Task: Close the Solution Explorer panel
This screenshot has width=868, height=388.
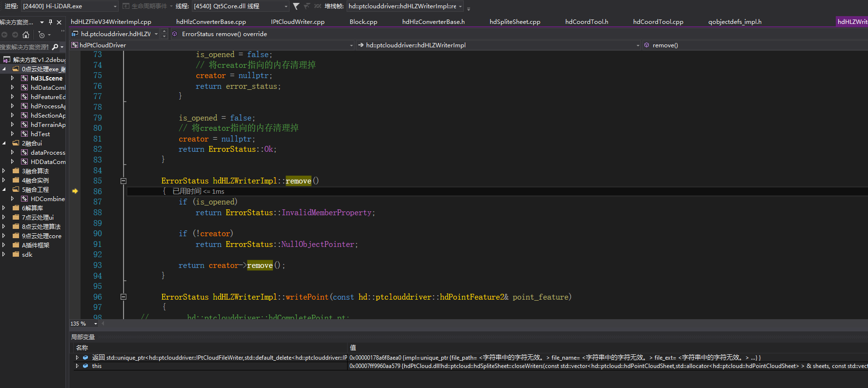Action: 59,22
